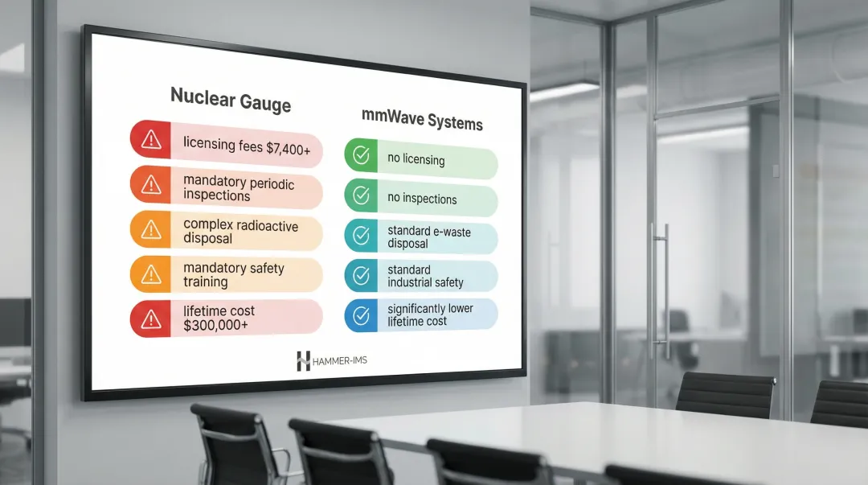Select the warning icon for mandatory periodic inspections
The image size is (868, 485).
(150, 185)
